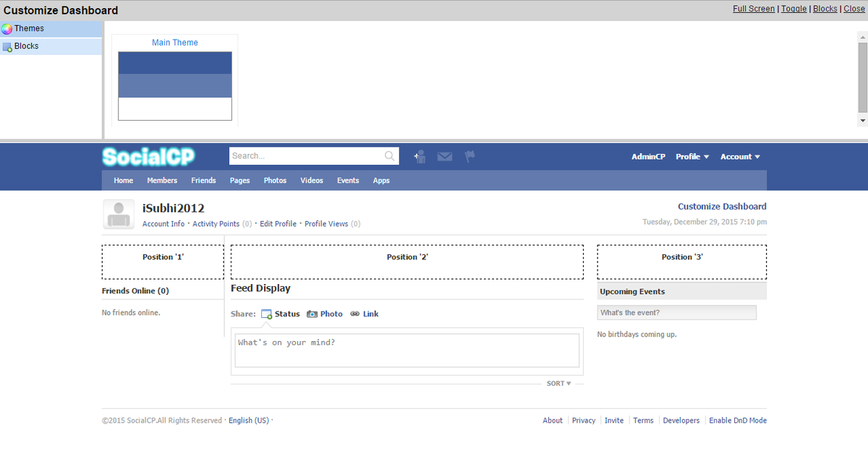This screenshot has height=461, width=868.
Task: Expand the SORT dropdown
Action: tap(558, 383)
